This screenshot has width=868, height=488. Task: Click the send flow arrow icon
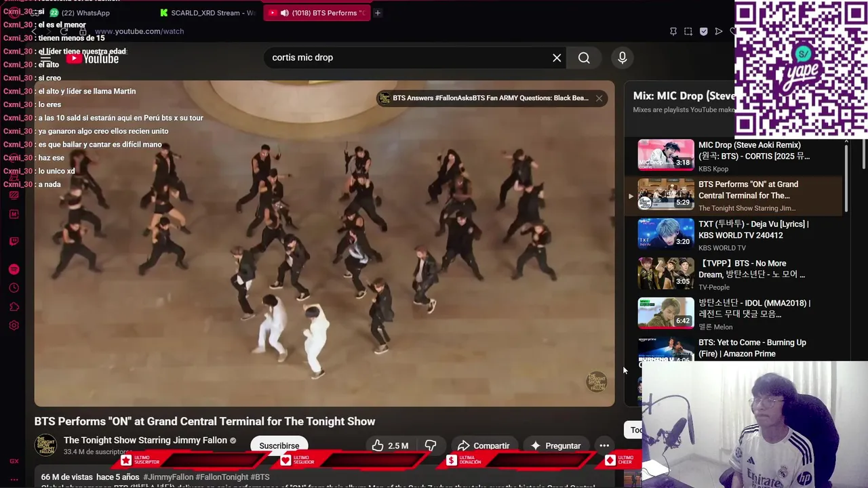pyautogui.click(x=718, y=31)
